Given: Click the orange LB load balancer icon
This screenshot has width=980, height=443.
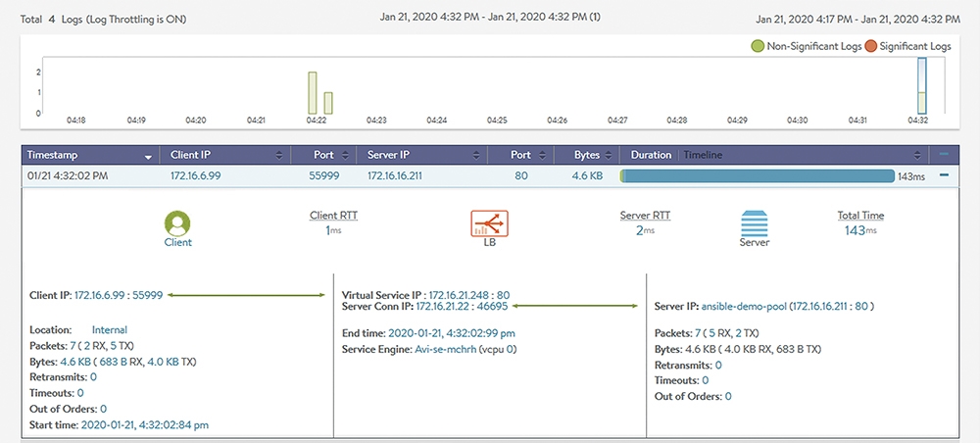Looking at the screenshot, I should point(489,223).
